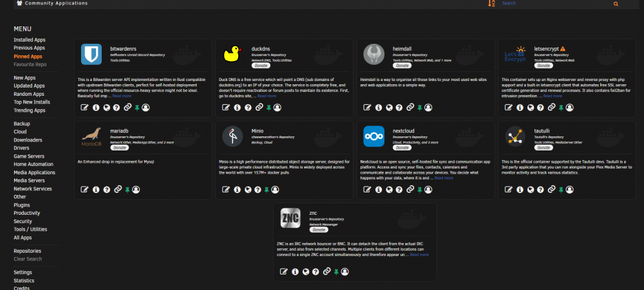Screen dimensions: 644x290
Task: Open nextcloud project link icon
Action: click(x=410, y=190)
